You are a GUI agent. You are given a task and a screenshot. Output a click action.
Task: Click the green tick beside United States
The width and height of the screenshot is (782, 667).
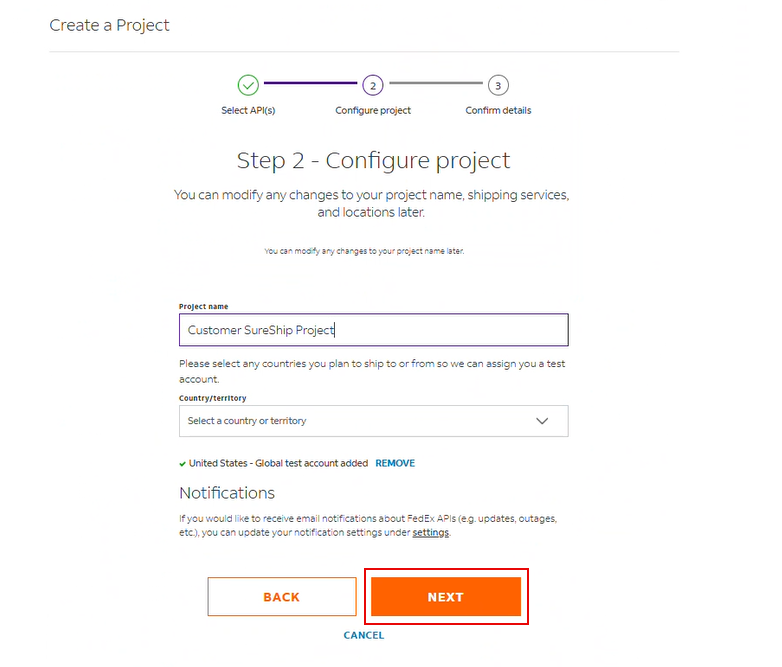point(182,464)
